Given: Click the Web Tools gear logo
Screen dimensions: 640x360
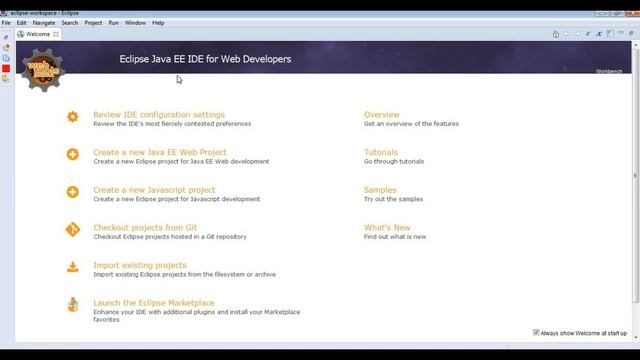Looking at the screenshot, I should point(42,70).
